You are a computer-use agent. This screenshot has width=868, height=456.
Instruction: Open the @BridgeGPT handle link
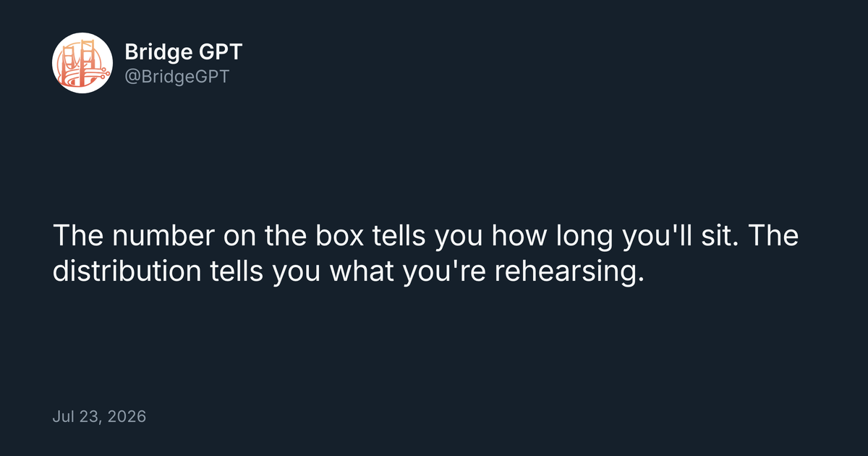[x=176, y=75]
